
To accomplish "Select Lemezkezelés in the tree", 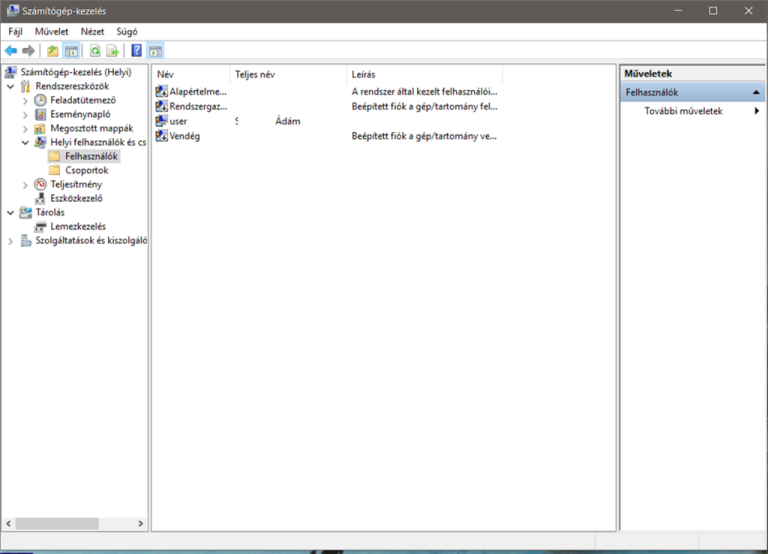I will [x=78, y=226].
